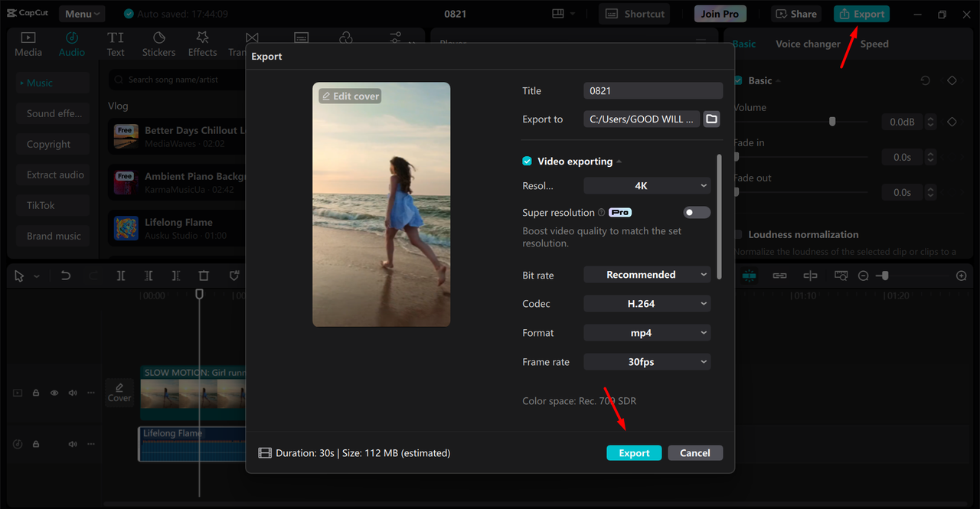The image size is (980, 509).
Task: Click the Title field containing 0821
Action: click(653, 90)
